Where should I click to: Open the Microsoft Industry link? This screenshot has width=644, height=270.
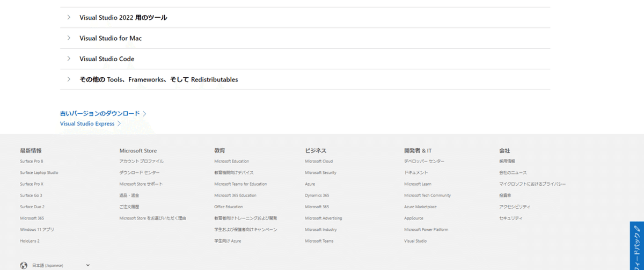click(x=321, y=230)
